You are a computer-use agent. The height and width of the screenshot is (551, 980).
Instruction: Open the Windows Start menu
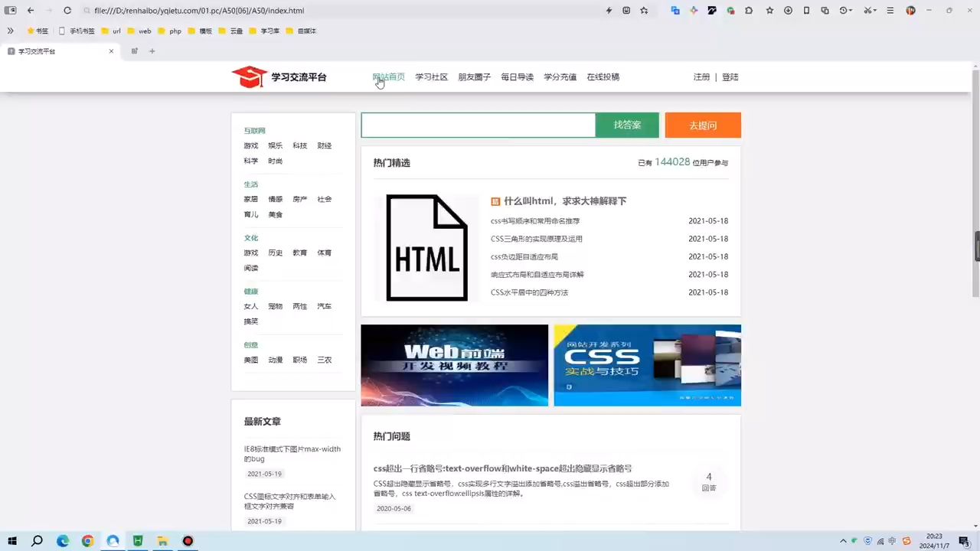point(12,541)
